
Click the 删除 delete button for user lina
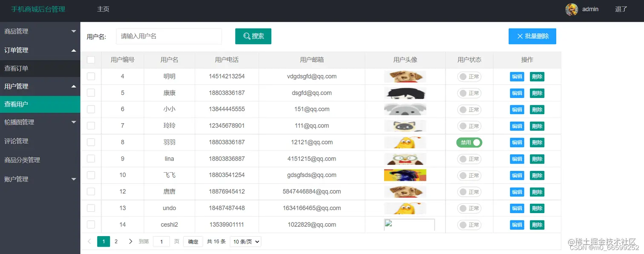point(537,159)
